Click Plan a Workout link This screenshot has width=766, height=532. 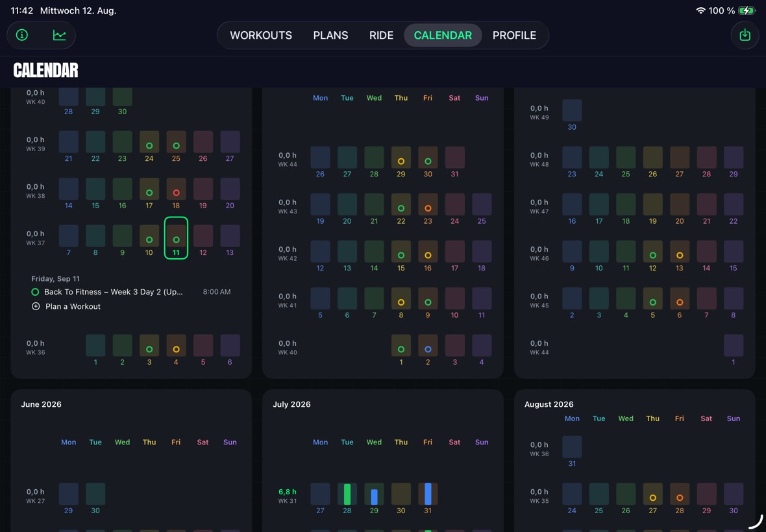point(73,306)
